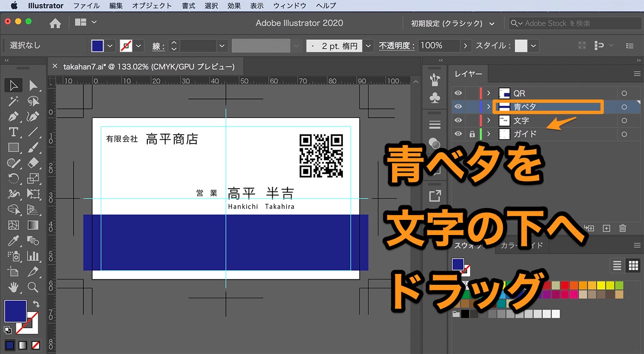Select the Rotate tool
Image resolution: width=644 pixels, height=354 pixels.
click(x=13, y=179)
